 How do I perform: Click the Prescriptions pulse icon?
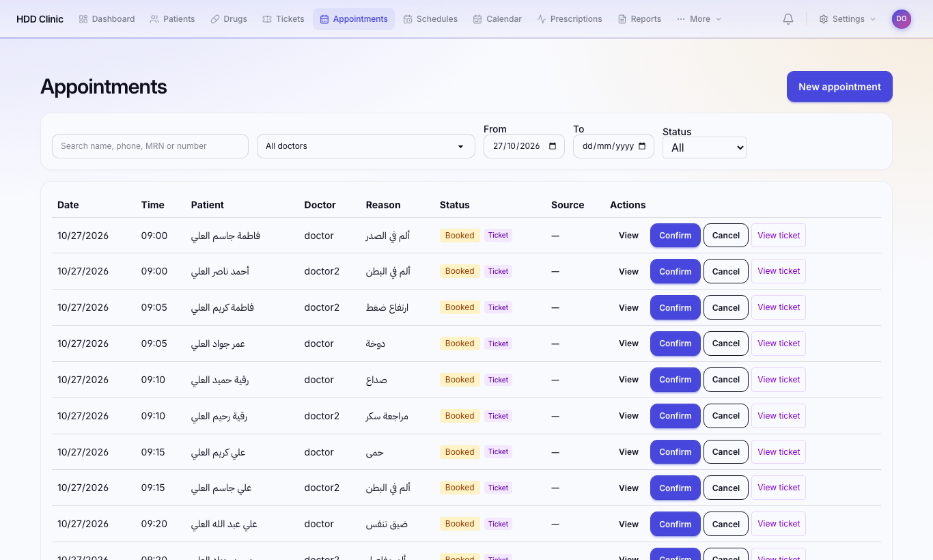coord(542,19)
